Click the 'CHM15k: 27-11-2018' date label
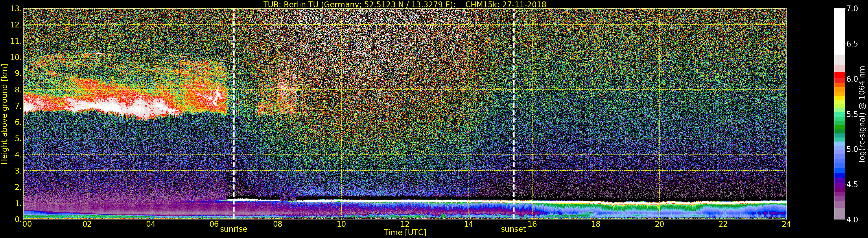Image resolution: width=868 pixels, height=238 pixels. 505,4
